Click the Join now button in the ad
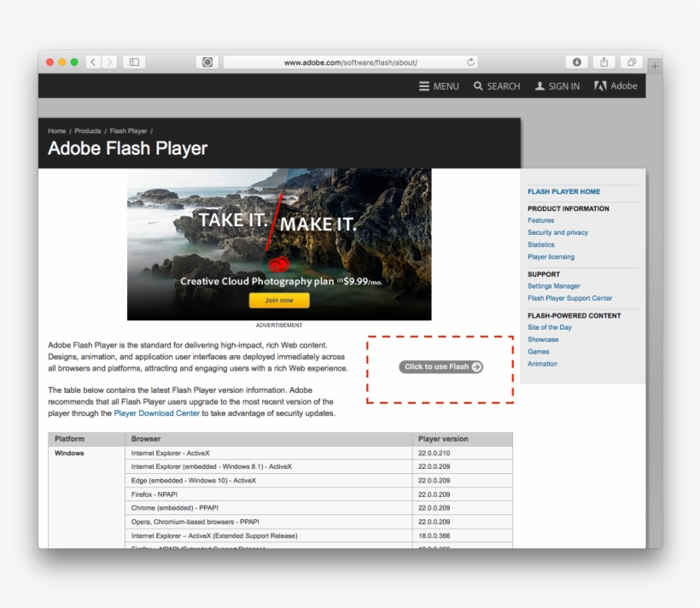The width and height of the screenshot is (700, 608). tap(279, 301)
